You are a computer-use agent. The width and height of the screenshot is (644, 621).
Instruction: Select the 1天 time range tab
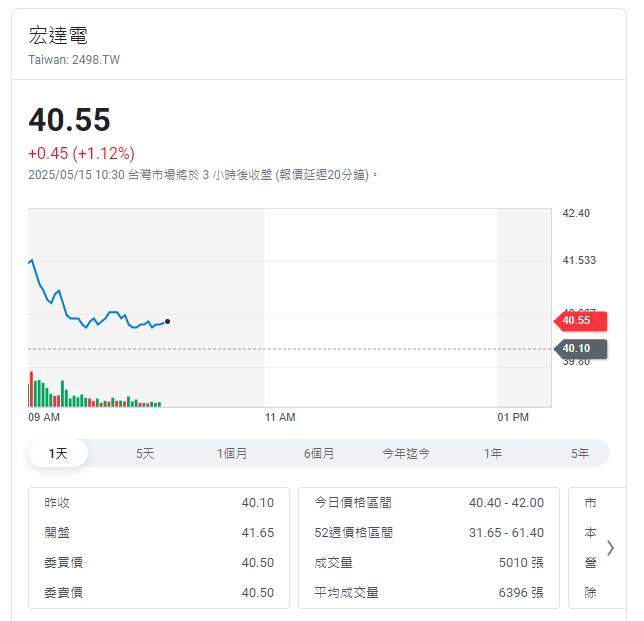(58, 453)
